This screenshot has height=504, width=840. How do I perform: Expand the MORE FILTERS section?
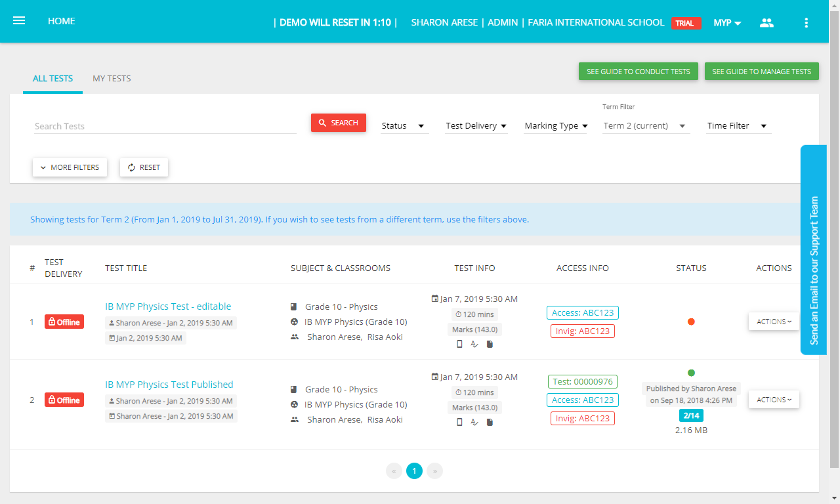[x=70, y=167]
